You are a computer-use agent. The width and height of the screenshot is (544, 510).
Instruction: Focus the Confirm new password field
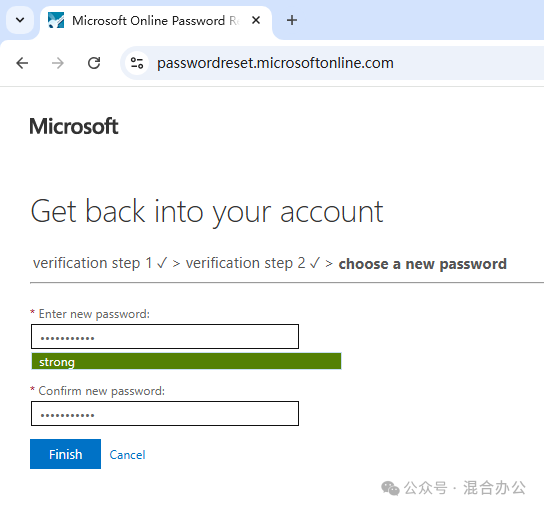tap(165, 414)
